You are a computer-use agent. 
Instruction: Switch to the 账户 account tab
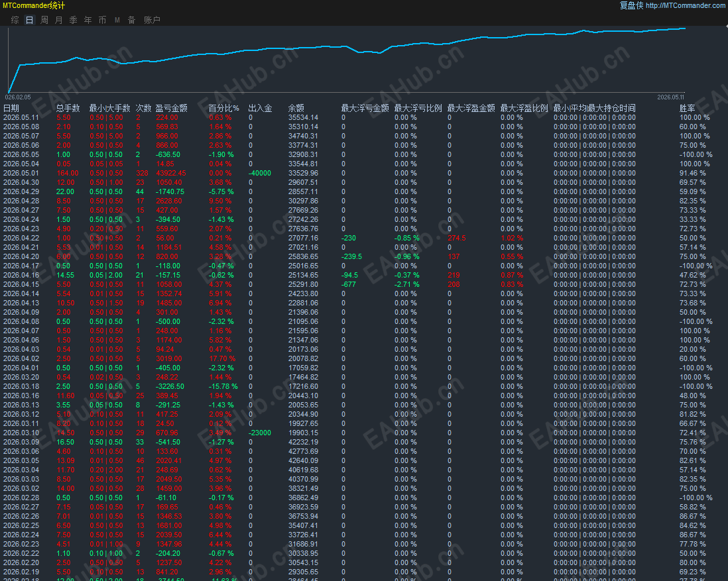point(152,20)
